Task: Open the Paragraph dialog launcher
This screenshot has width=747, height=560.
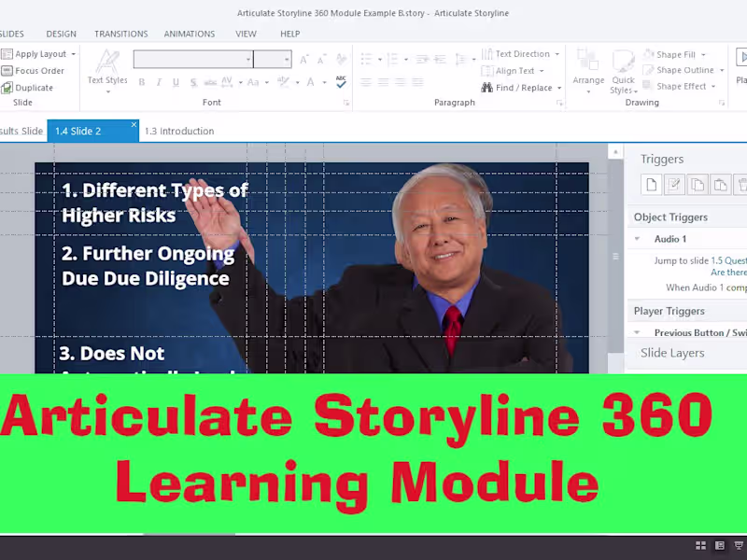Action: click(559, 103)
